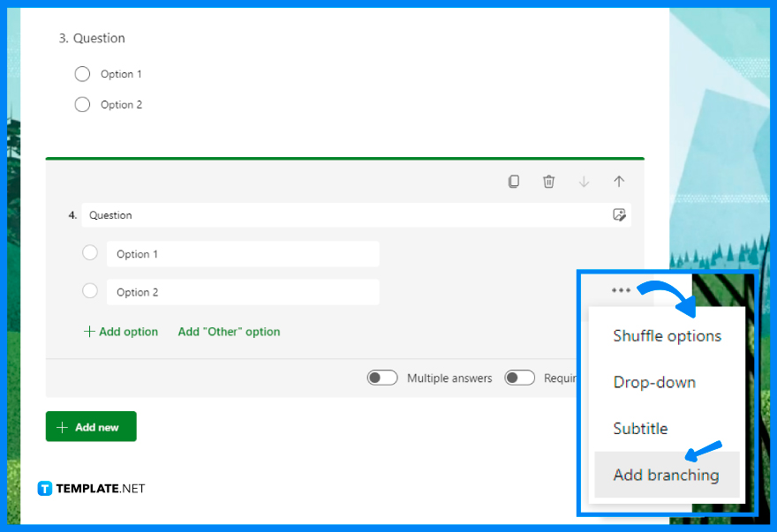This screenshot has width=777, height=532.
Task: Move question 4 down with the down arrow
Action: point(584,181)
